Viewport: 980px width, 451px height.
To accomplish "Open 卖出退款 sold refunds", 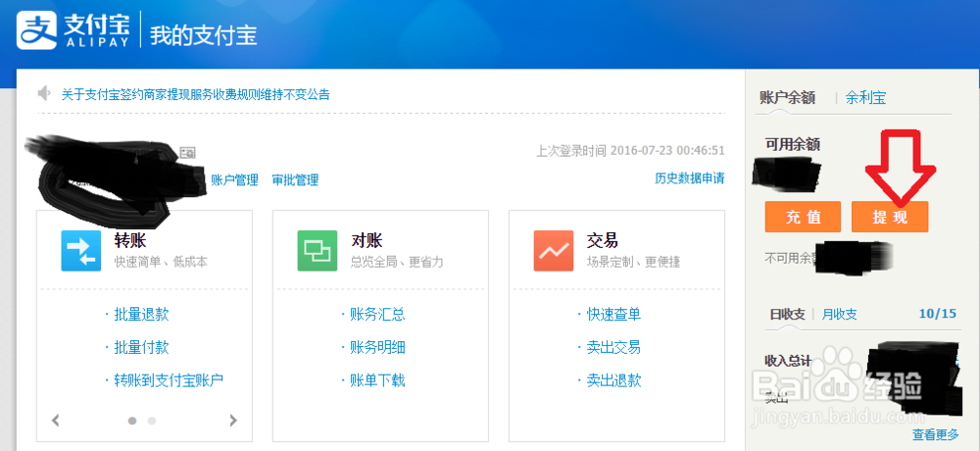I will [x=613, y=380].
